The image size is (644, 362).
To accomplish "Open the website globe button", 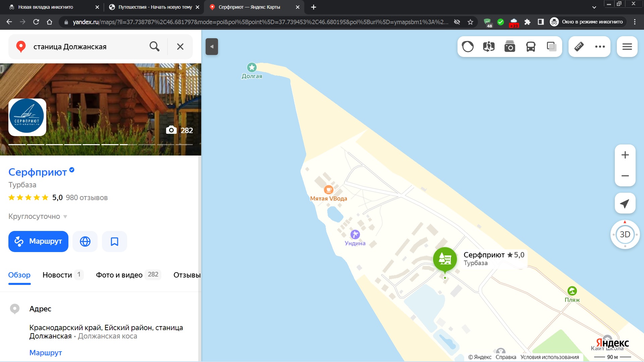I will coord(85,241).
